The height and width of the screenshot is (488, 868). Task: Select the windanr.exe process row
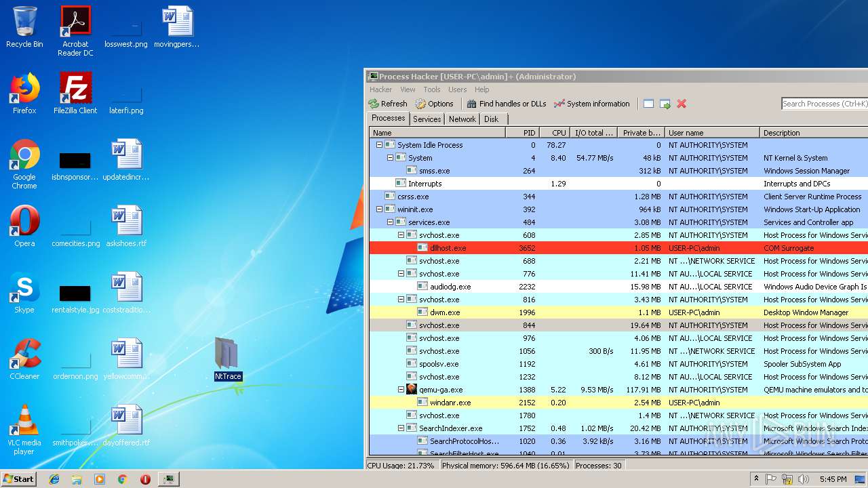tap(618, 403)
